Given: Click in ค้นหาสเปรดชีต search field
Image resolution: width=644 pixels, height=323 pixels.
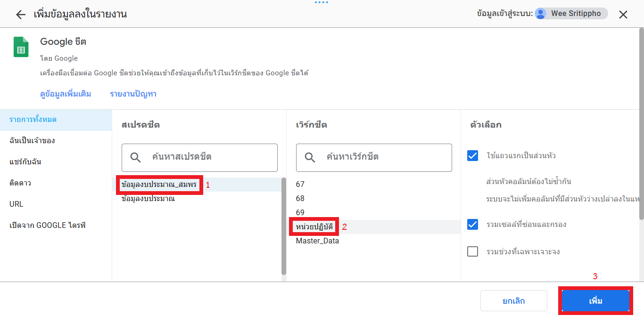Looking at the screenshot, I should pos(207,157).
